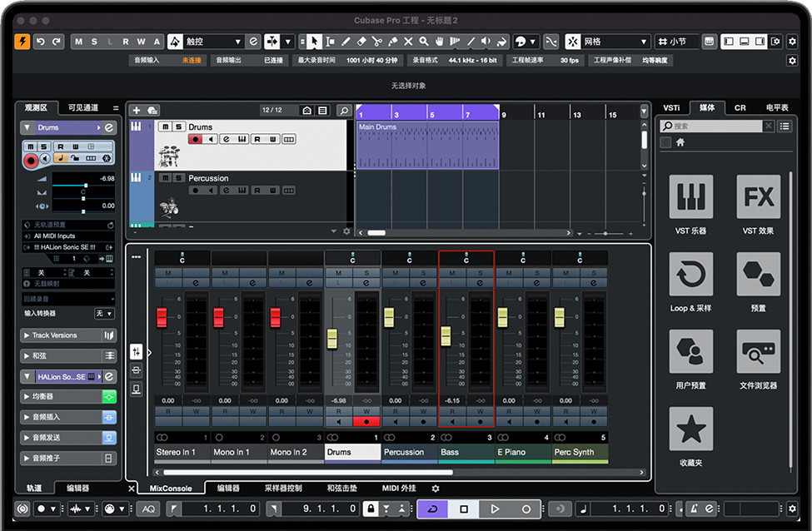This screenshot has height=531, width=812.
Task: Click the Bass channel volume fader
Action: [446, 335]
